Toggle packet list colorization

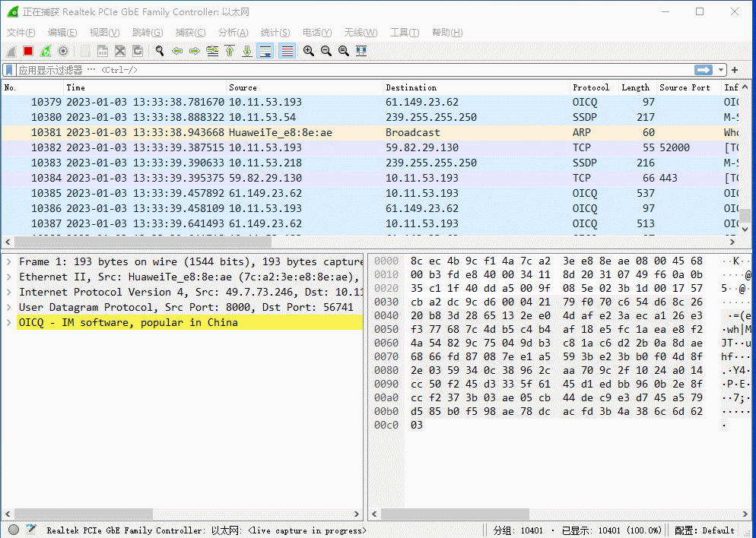click(x=287, y=51)
